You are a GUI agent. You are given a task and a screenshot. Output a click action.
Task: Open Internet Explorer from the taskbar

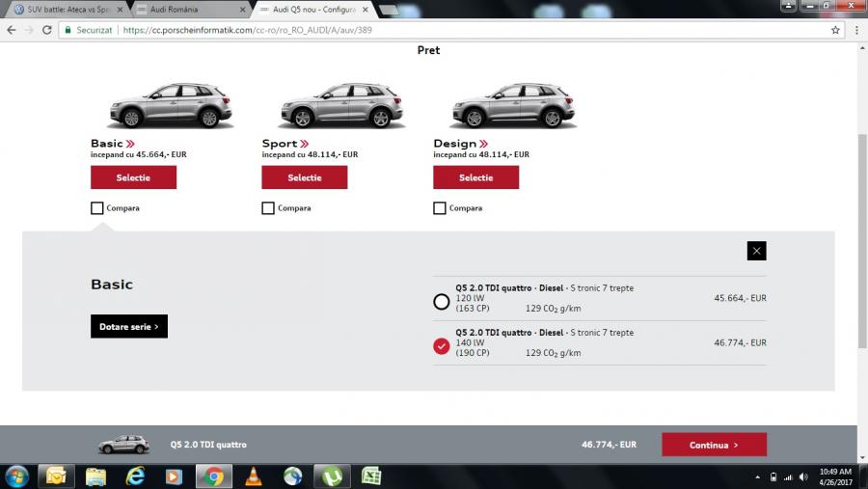(135, 475)
